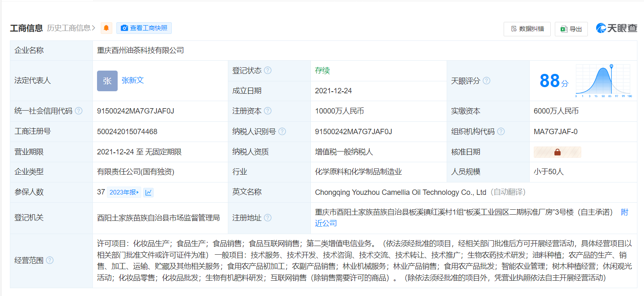Select registered capital 10000万人民币

coord(339,111)
